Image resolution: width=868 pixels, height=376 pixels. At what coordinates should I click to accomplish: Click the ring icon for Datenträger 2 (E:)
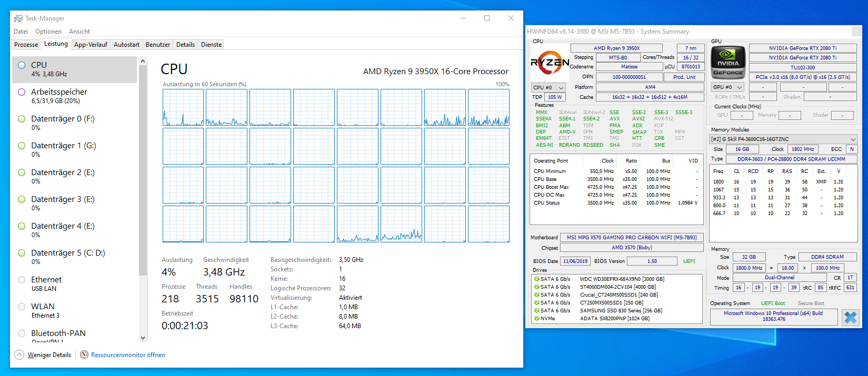tap(22, 172)
